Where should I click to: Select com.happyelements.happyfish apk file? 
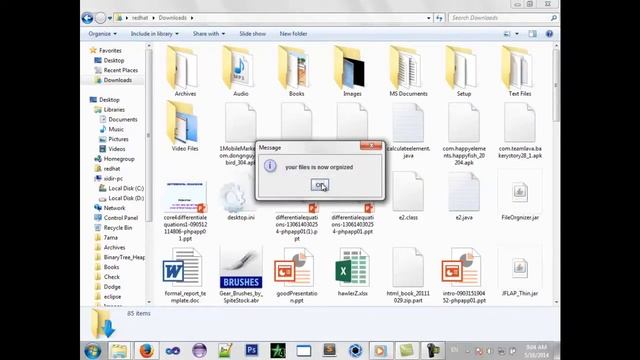point(464,122)
